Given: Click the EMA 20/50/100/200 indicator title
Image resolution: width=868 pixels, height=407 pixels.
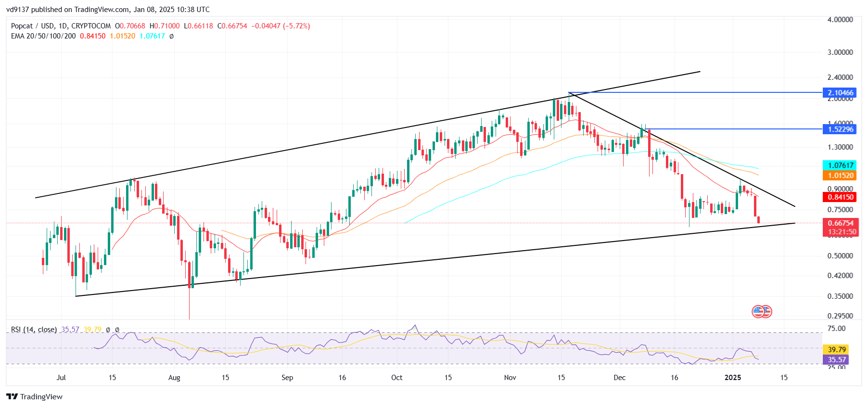Looking at the screenshot, I should point(43,36).
